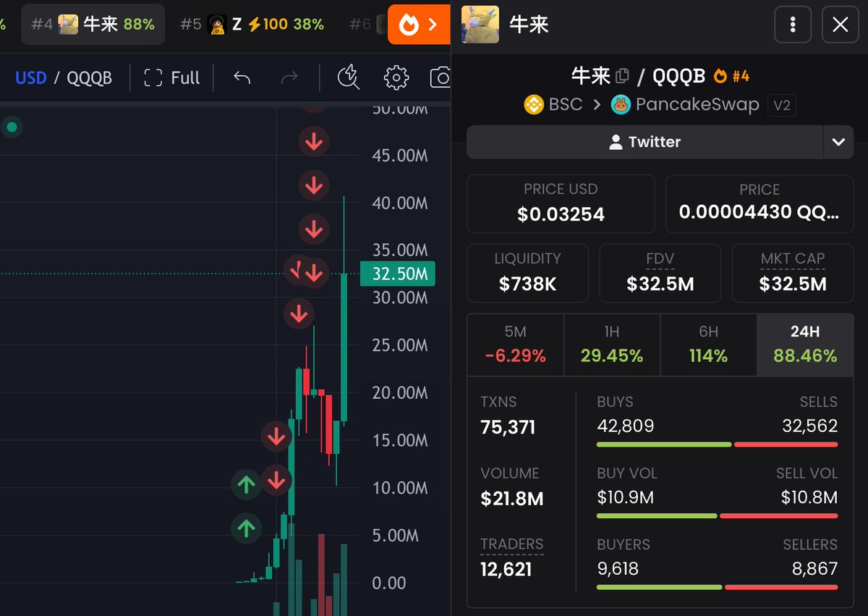Click the BUYERS count 9,618
This screenshot has height=616, width=868.
point(618,569)
